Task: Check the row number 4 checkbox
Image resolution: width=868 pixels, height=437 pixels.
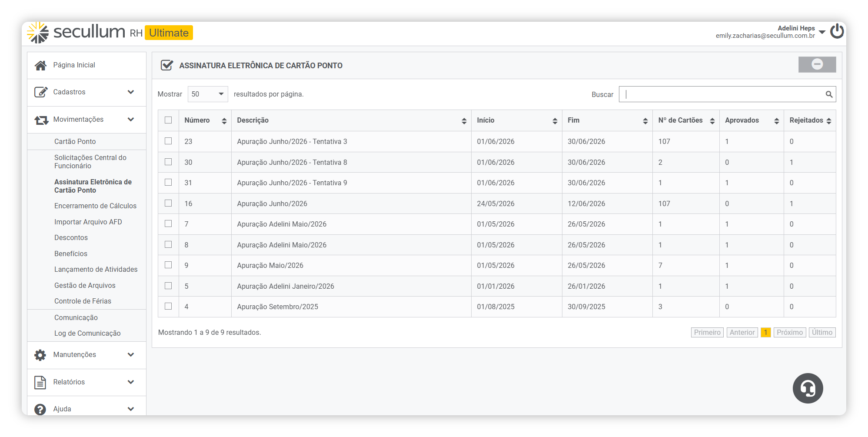Action: click(x=168, y=306)
